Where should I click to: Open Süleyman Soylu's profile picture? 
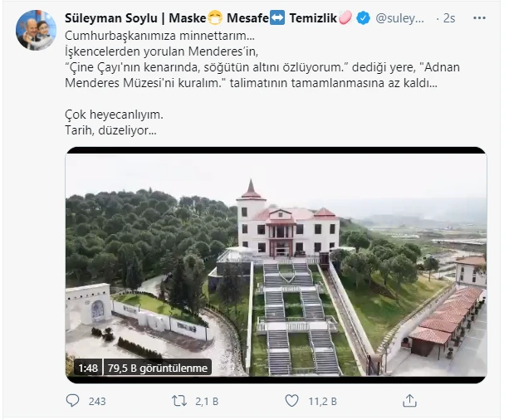37,31
